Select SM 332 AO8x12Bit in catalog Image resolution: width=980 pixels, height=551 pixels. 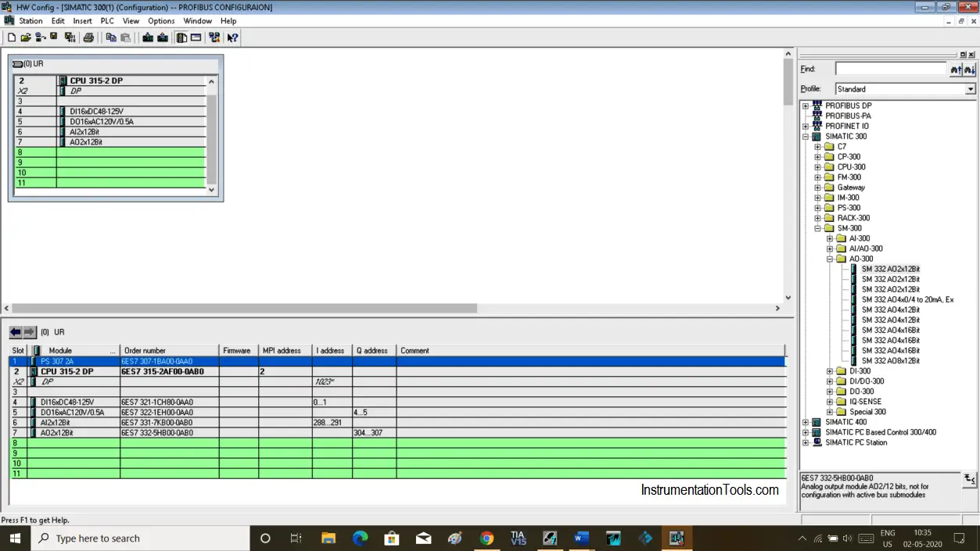(891, 361)
